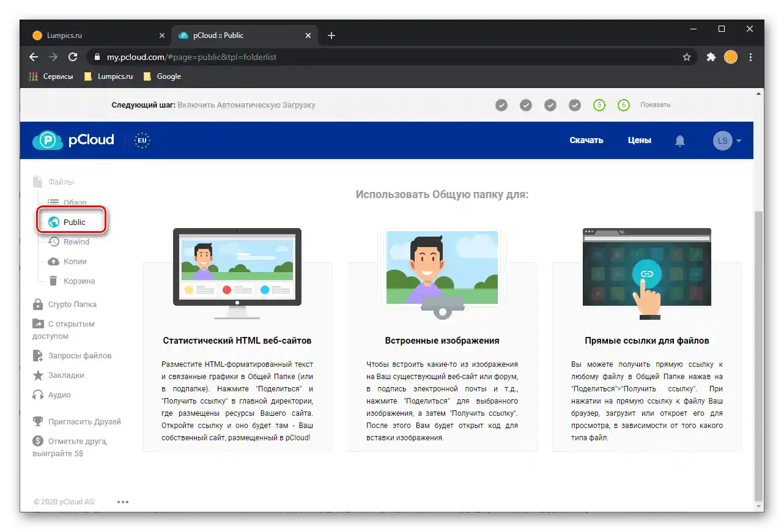This screenshot has height=532, width=784.
Task: Open a new browser tab
Action: [331, 35]
